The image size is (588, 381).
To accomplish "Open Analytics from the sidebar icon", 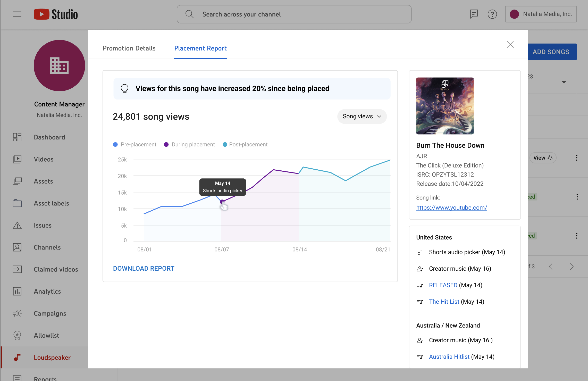I will [x=17, y=291].
